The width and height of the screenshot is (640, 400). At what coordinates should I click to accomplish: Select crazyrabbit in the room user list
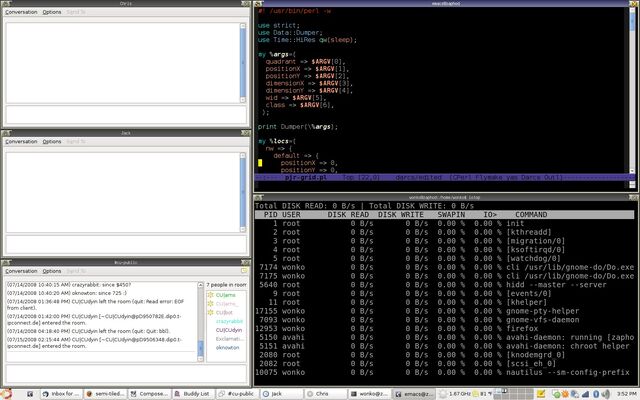point(229,321)
